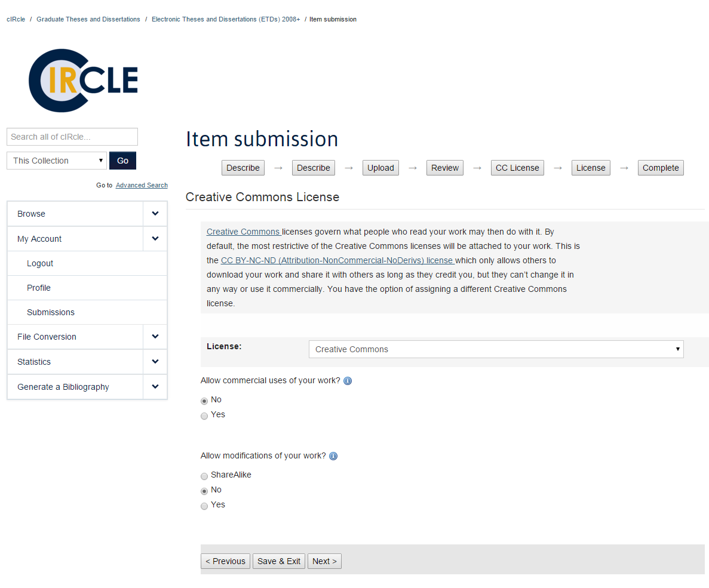Go to the Upload step
The image size is (709, 588).
(380, 168)
